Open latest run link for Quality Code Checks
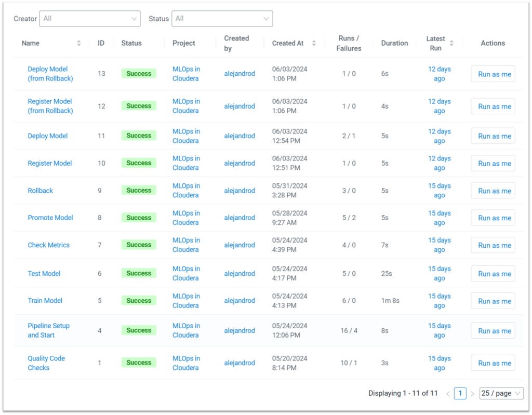Viewport: 532px width, 415px height. 440,363
